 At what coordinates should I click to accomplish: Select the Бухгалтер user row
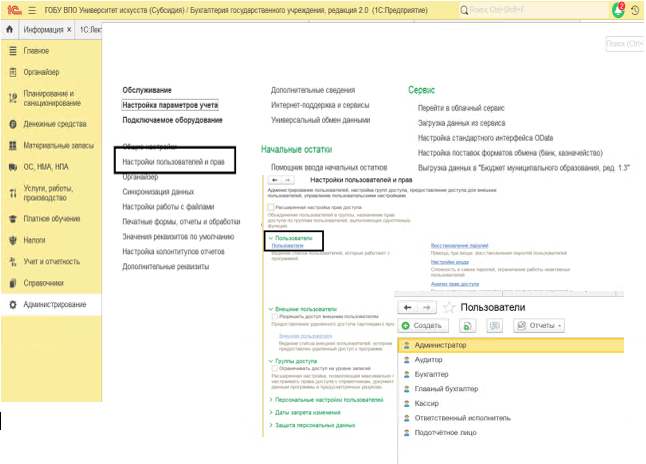[511, 374]
